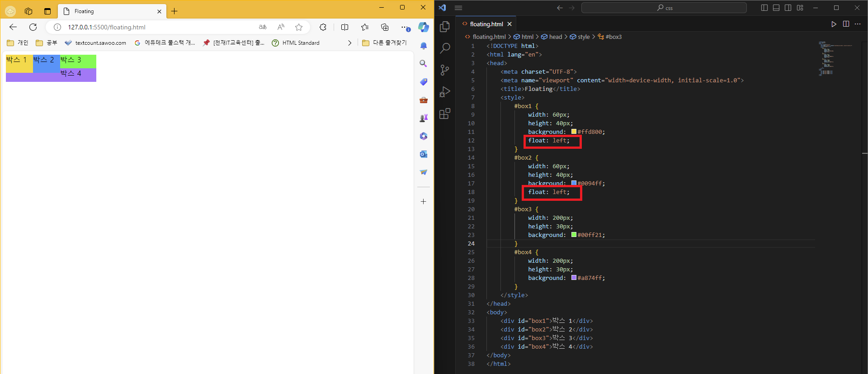This screenshot has width=868, height=374.
Task: Open Edge profile icon
Action: [x=10, y=11]
